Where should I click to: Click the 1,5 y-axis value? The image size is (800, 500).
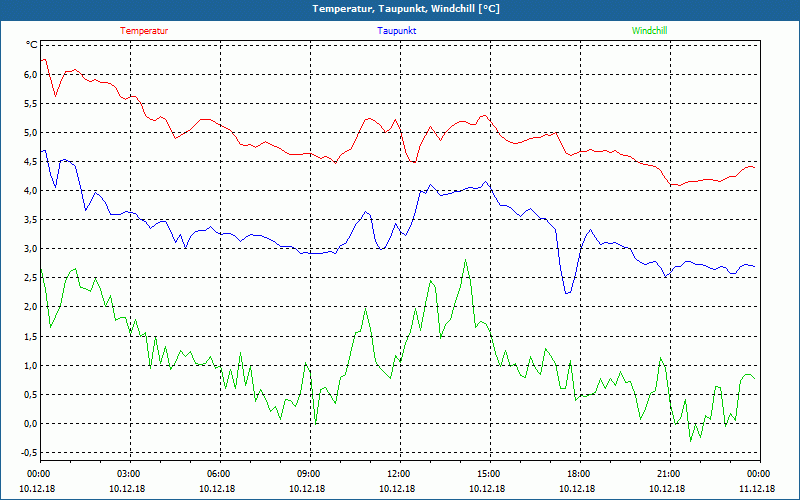coord(31,337)
